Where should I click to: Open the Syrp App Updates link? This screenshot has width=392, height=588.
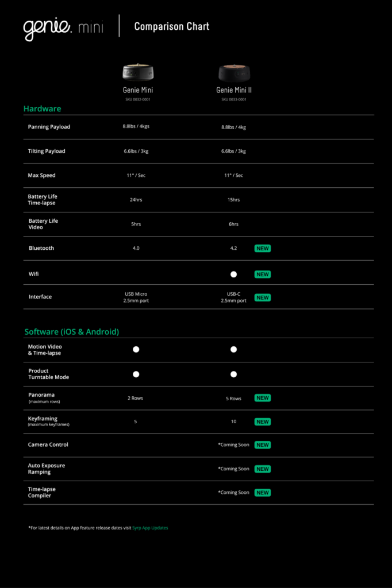pyautogui.click(x=152, y=528)
